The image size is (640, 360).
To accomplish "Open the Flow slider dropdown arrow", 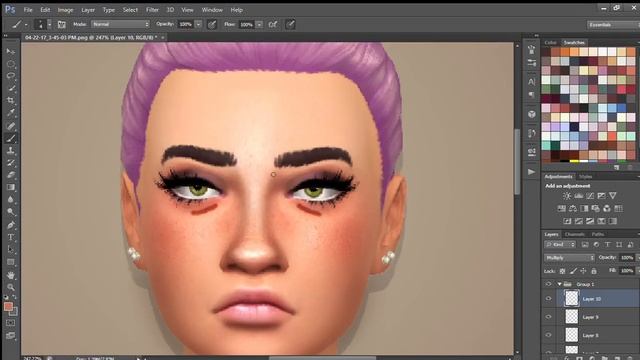I will [259, 24].
